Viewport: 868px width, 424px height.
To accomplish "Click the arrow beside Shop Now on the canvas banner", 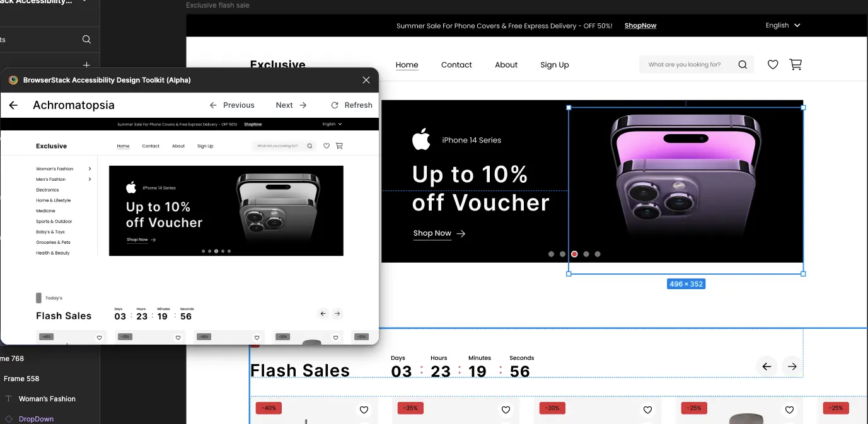I will [461, 234].
